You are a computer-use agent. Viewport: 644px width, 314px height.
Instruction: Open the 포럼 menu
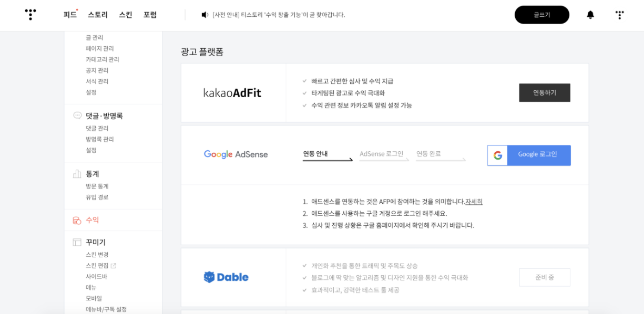point(150,15)
